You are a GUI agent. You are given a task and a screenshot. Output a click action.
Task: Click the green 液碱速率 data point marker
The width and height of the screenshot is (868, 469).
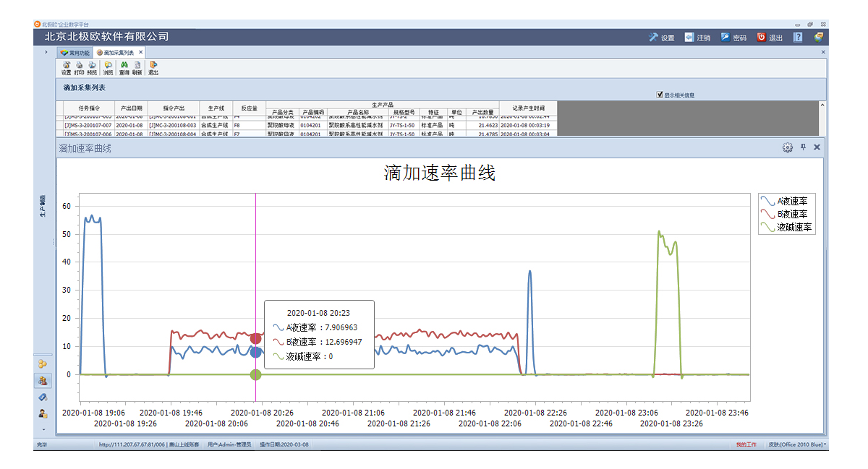(x=255, y=374)
